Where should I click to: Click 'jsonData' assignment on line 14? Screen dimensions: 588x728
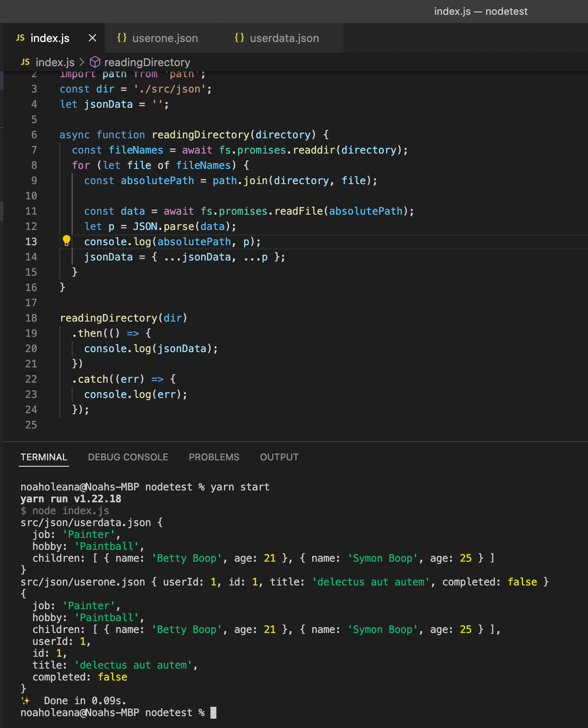click(x=108, y=257)
